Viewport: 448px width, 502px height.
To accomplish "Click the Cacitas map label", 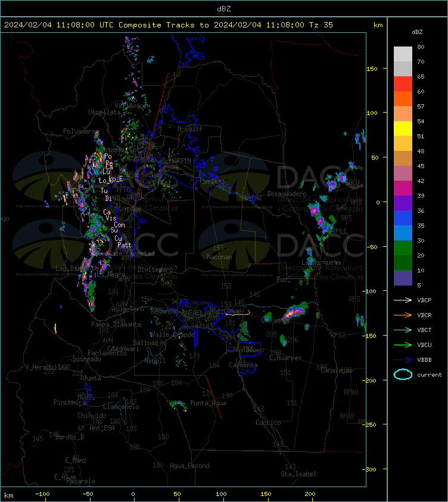I will click(212, 181).
